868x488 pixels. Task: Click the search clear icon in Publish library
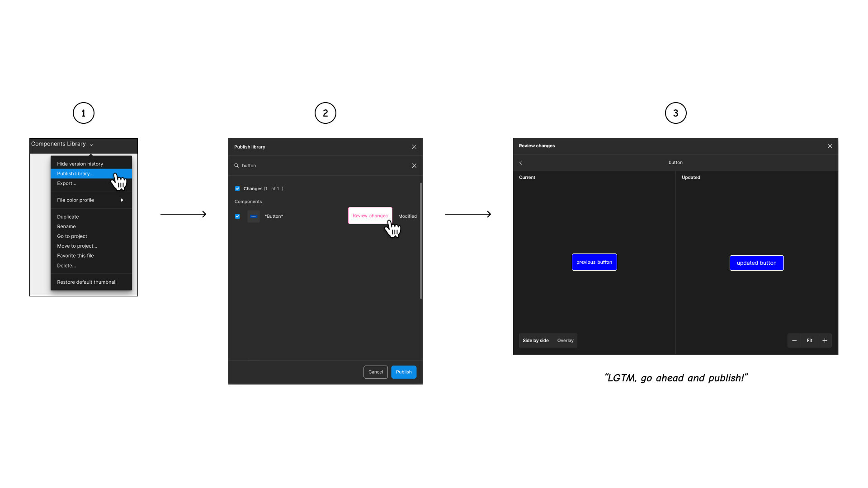(414, 166)
